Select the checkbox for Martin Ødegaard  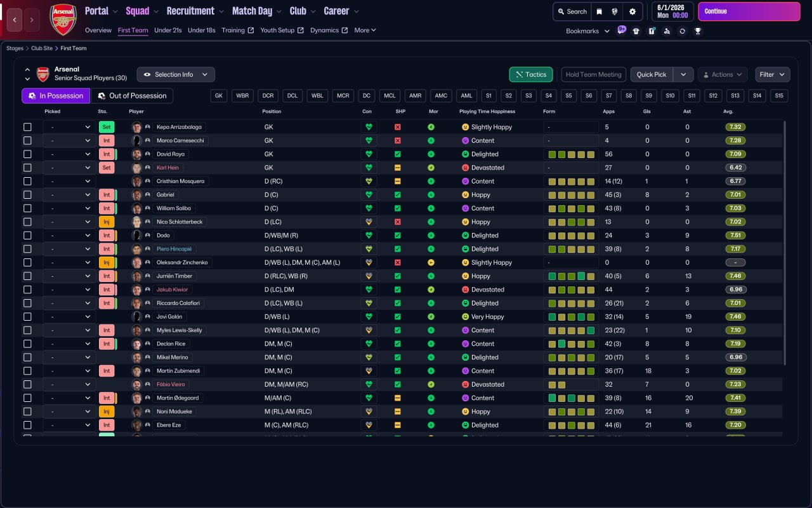coord(27,398)
